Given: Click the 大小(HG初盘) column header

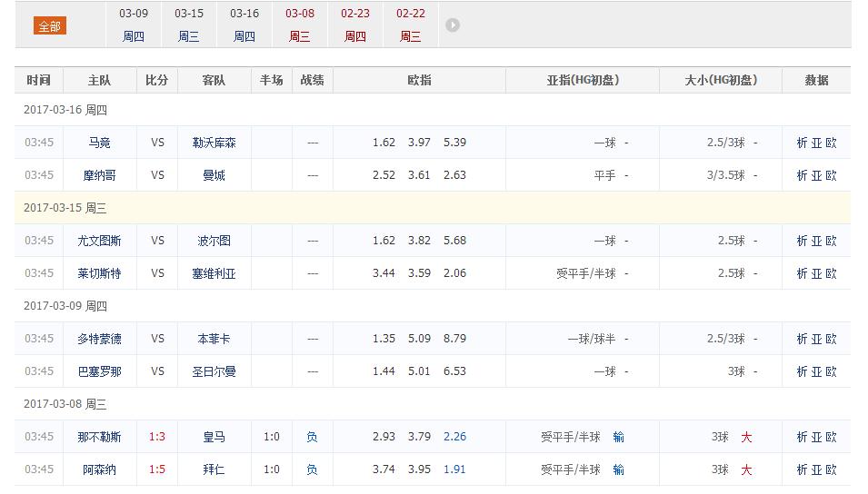Looking at the screenshot, I should [721, 80].
